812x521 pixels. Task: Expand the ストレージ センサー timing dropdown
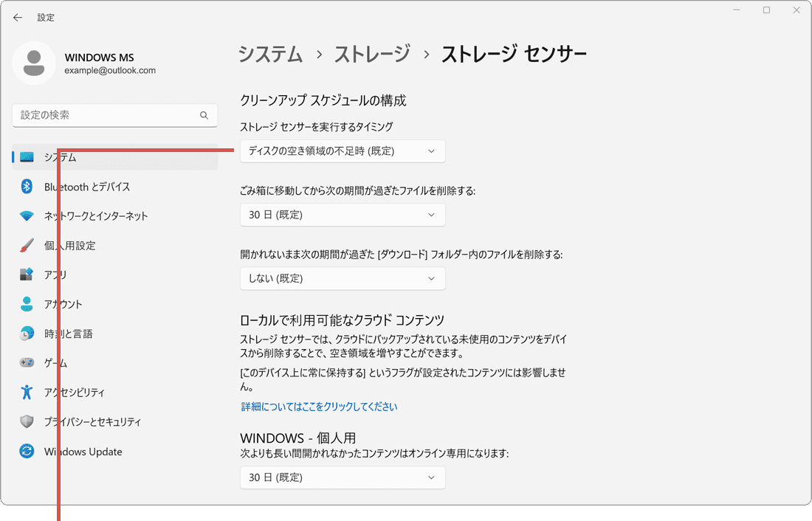coord(343,151)
